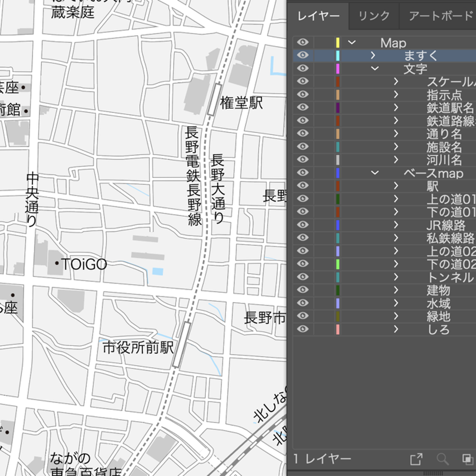Expand the トンネル sublayer
Screen dimensions: 476x476
coord(396,277)
